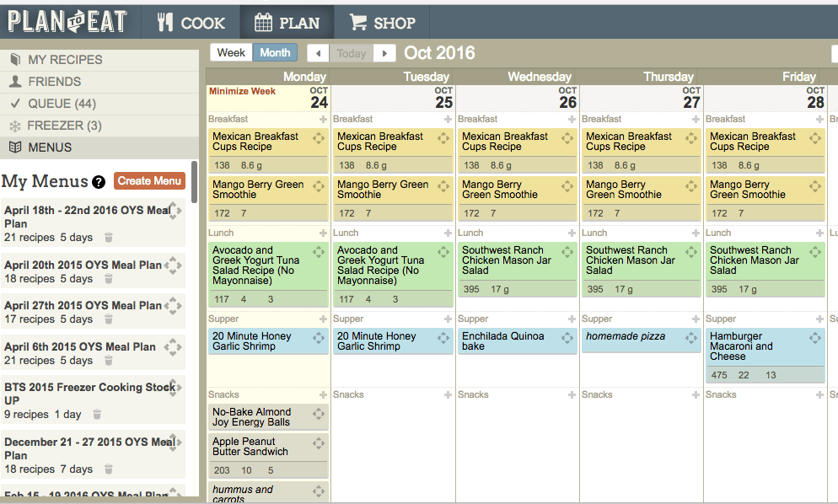Open the Cook tab

[191, 23]
